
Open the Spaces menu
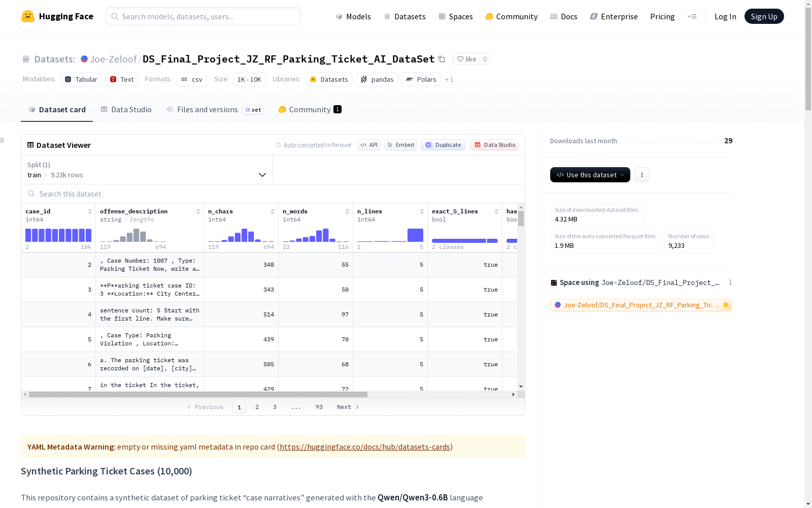point(456,16)
